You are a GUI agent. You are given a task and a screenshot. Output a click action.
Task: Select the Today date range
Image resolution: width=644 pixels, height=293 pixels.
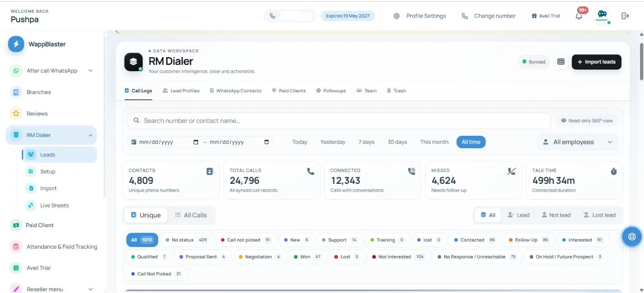click(300, 142)
